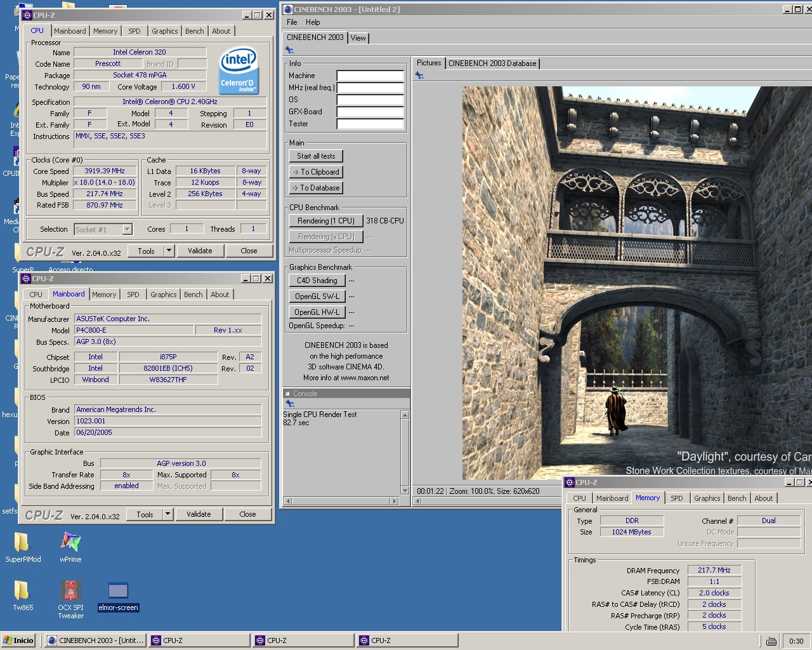The width and height of the screenshot is (812, 650).
Task: Click Close in the Mainboard CPU-Z window
Action: click(x=247, y=514)
